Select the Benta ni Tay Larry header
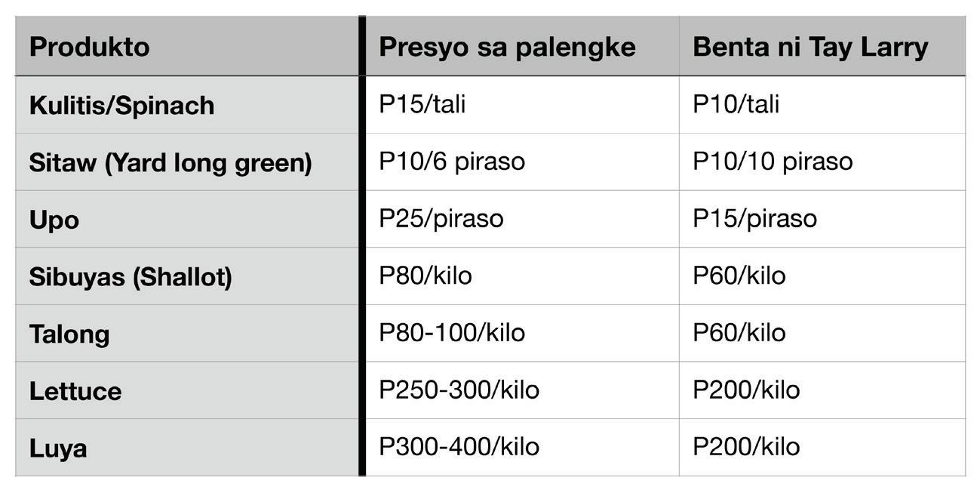This screenshot has width=980, height=493. click(x=822, y=46)
